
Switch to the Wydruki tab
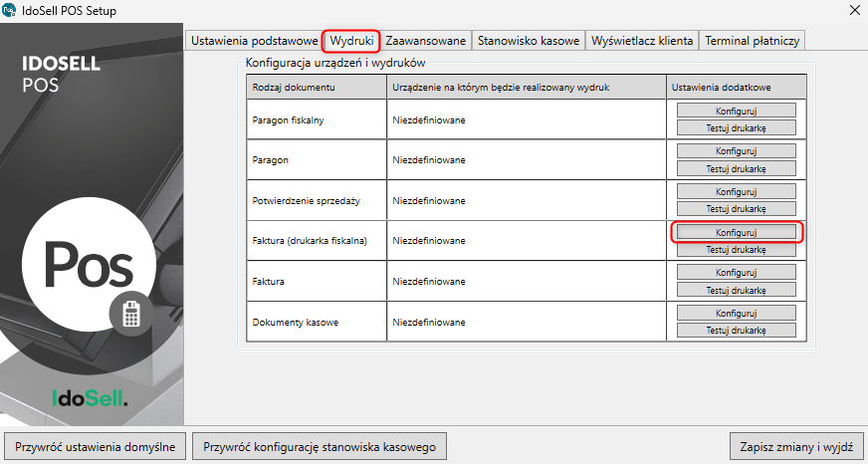click(351, 41)
